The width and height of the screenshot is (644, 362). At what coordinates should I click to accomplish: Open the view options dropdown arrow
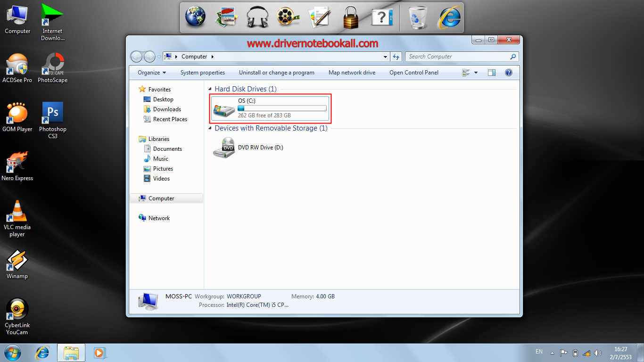(x=476, y=73)
